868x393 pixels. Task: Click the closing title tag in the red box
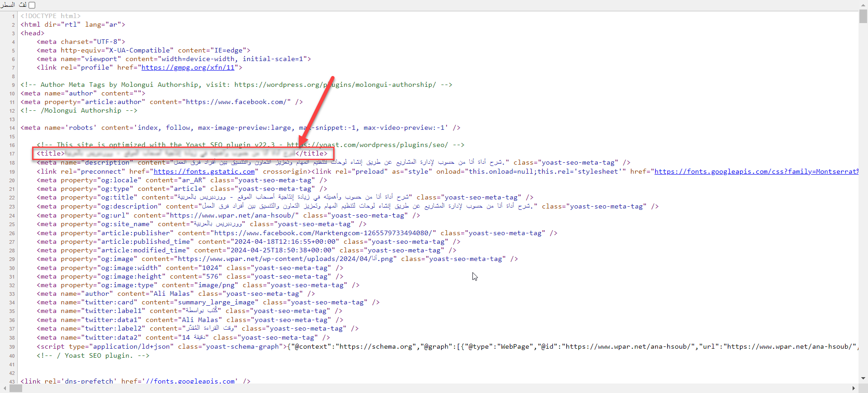pyautogui.click(x=311, y=154)
